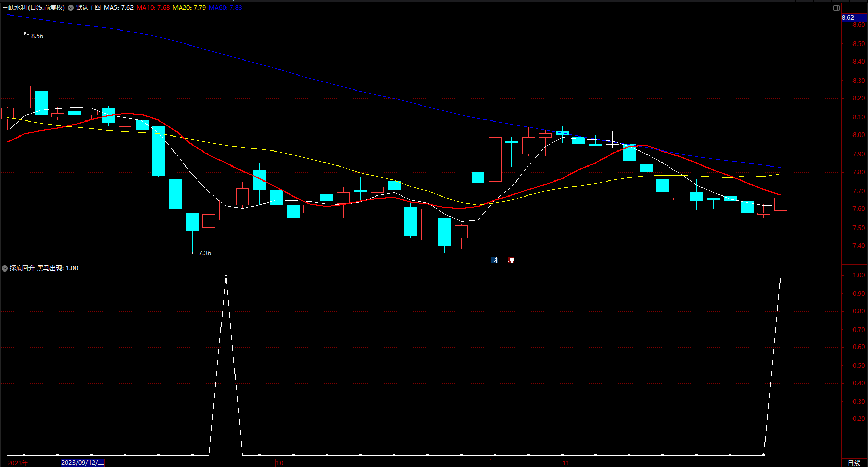The image size is (868, 467).
Task: Click the 7.60 price axis label
Action: tap(859, 209)
